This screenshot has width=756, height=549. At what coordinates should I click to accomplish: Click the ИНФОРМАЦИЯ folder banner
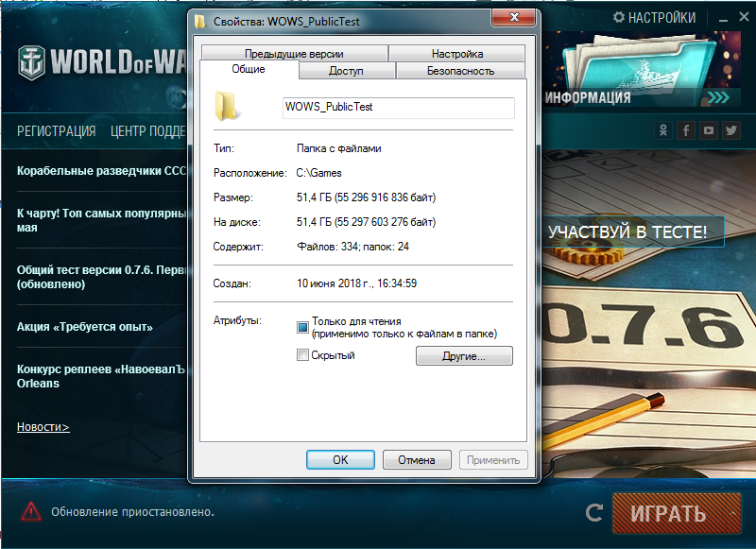tap(643, 69)
